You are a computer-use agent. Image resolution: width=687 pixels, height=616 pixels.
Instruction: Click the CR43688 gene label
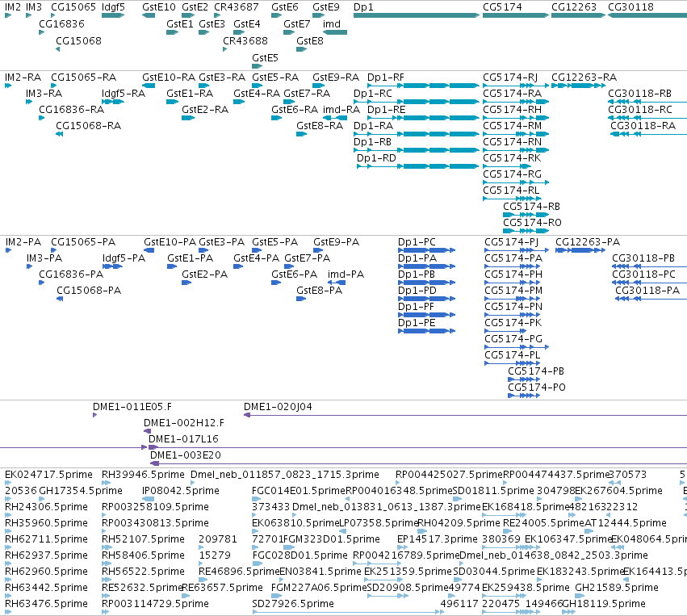click(x=245, y=40)
